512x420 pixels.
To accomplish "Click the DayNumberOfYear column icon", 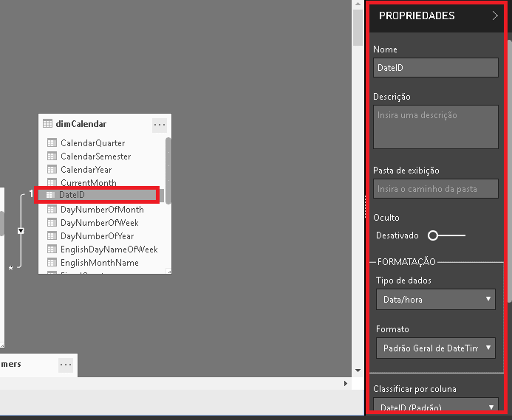I will (x=52, y=235).
